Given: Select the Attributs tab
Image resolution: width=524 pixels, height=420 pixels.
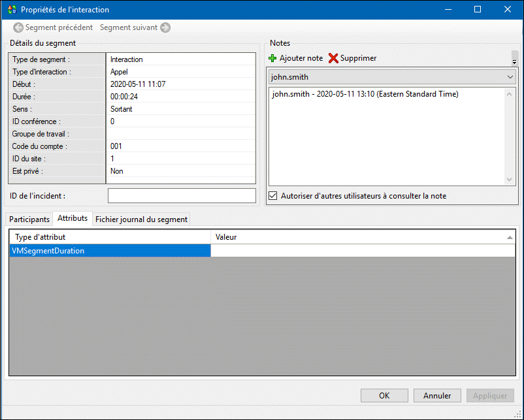Looking at the screenshot, I should coord(73,218).
